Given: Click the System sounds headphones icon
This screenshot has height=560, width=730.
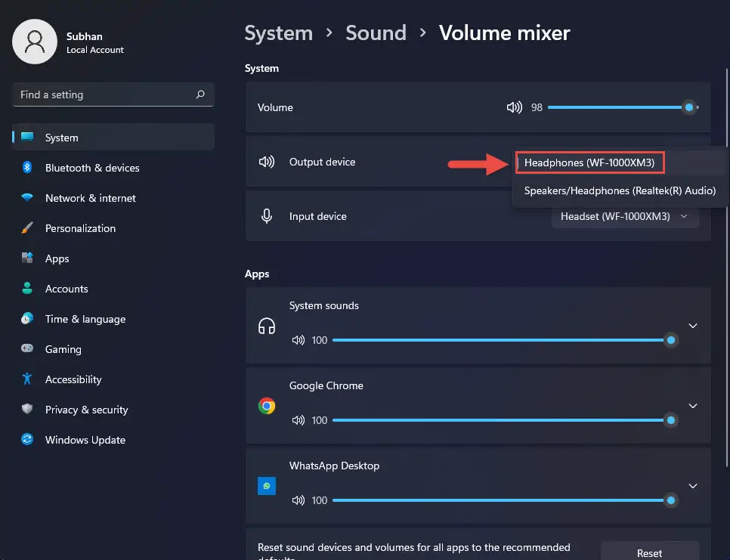Looking at the screenshot, I should click(266, 326).
